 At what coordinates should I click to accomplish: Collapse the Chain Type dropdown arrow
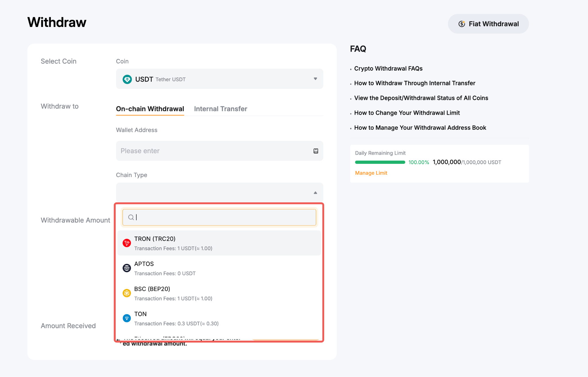pos(315,193)
